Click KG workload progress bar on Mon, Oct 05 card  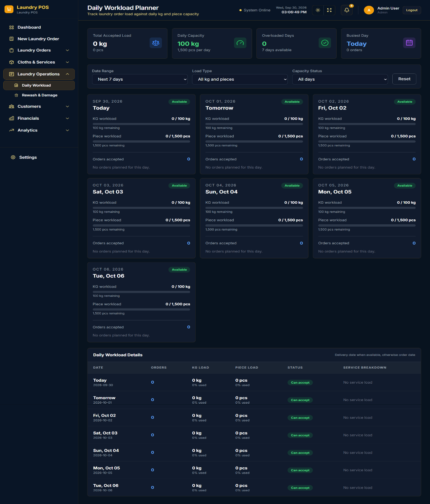tap(367, 208)
